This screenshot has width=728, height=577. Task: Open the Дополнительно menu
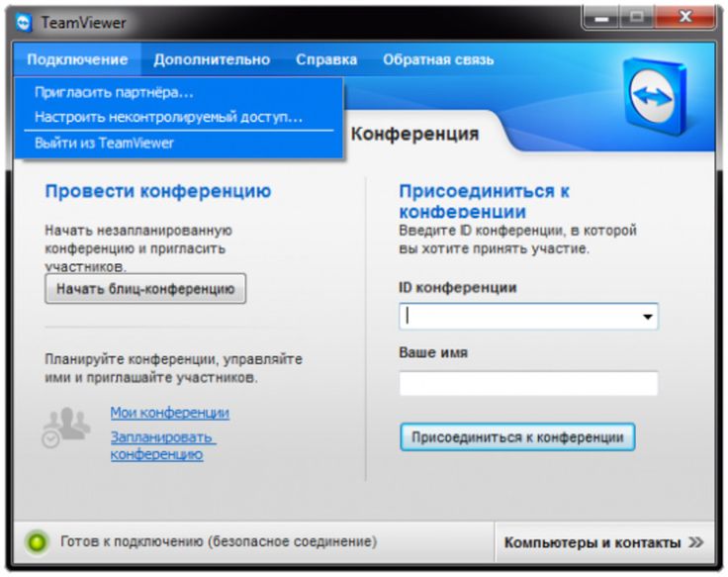213,59
